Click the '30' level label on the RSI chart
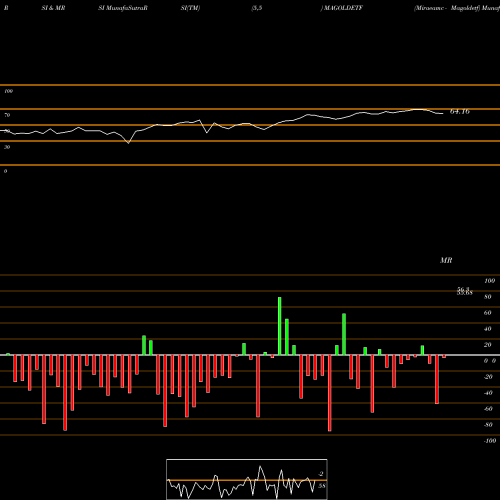 pyautogui.click(x=7, y=147)
